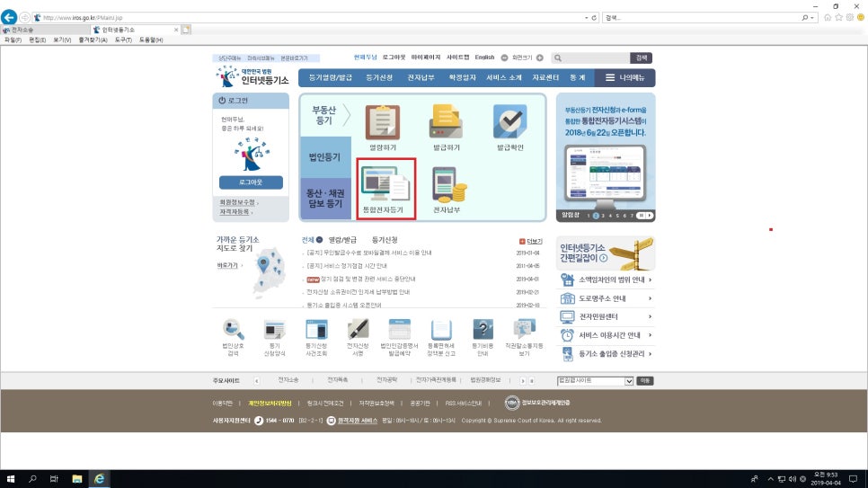Open the 법원관련사이트 dropdown

[x=595, y=381]
